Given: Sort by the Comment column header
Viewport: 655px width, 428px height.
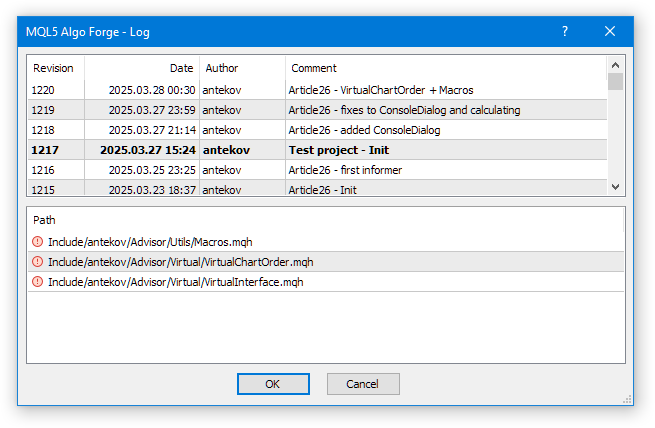Looking at the screenshot, I should click(446, 68).
